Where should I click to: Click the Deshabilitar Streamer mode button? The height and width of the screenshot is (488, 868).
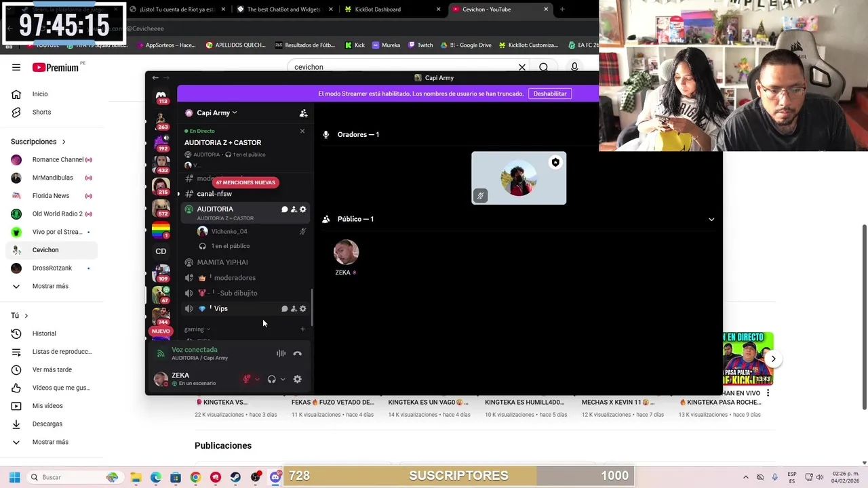point(550,94)
